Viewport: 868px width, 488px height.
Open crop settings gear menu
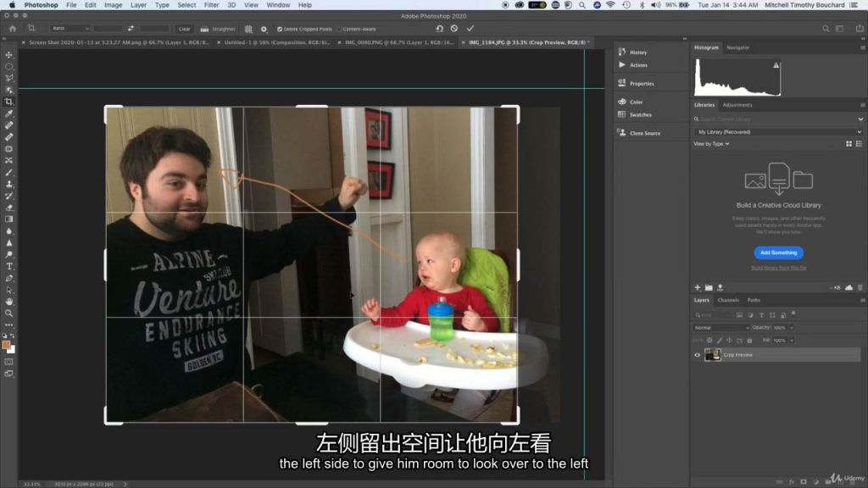(264, 29)
